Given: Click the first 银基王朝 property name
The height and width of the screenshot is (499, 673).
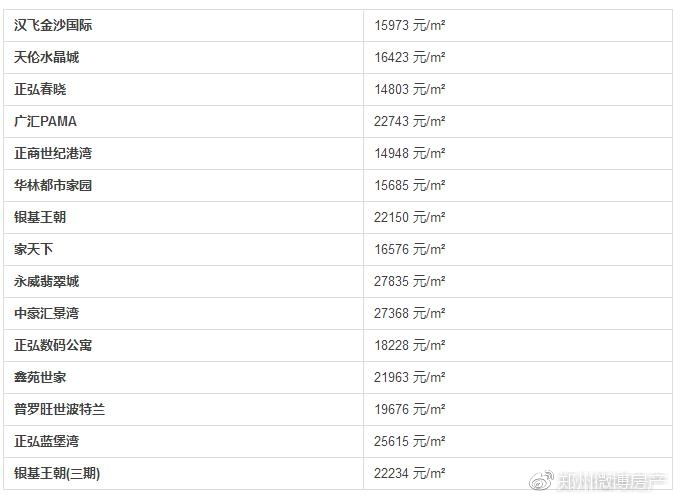Looking at the screenshot, I should (x=40, y=217).
